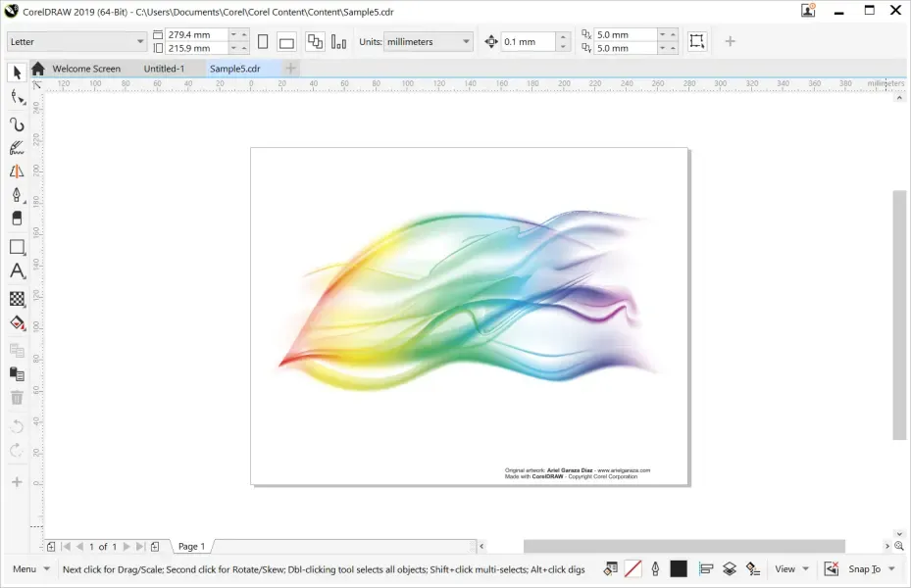Select the Shape edit tool
This screenshot has width=911, height=588.
pos(17,98)
